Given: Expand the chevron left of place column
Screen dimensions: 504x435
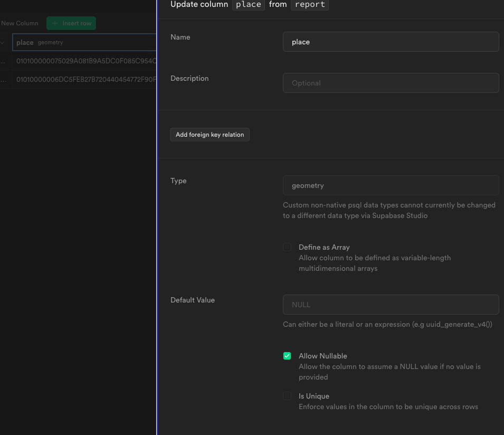Looking at the screenshot, I should 3,42.
